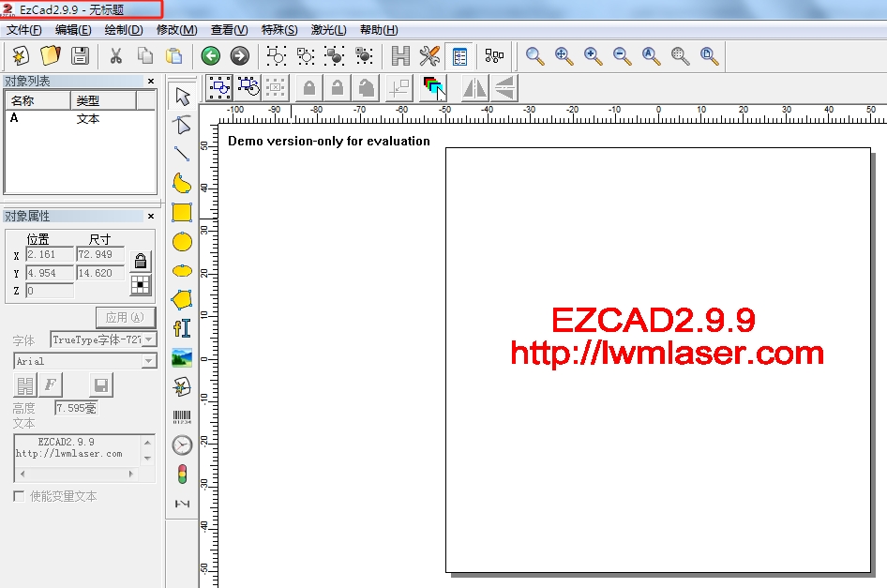
Task: Zoom in with plus magnifier
Action: click(593, 55)
